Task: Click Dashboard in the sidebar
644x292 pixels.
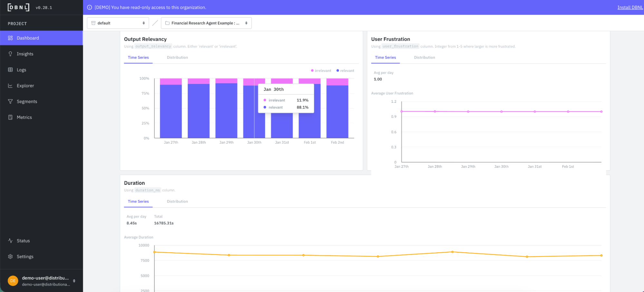Action: tap(41, 38)
